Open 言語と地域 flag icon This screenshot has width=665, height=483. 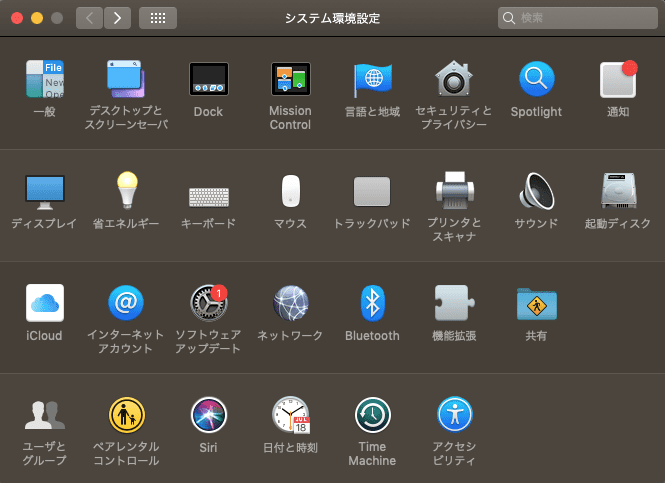click(x=372, y=80)
